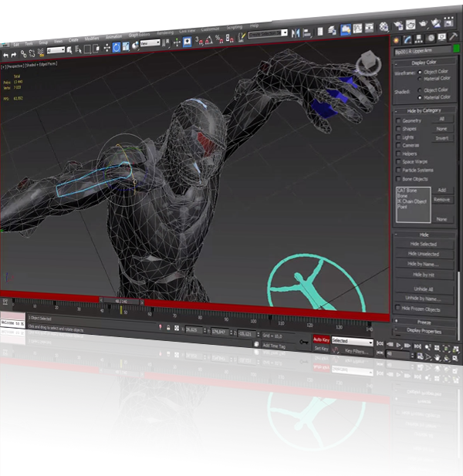Open the named selection sets dropdown
The height and width of the screenshot is (476, 463).
click(x=268, y=34)
